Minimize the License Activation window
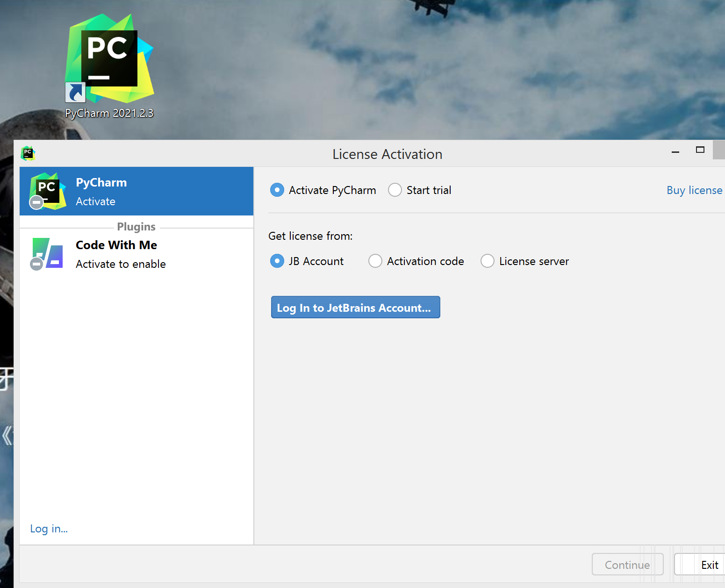725x588 pixels. click(x=675, y=151)
